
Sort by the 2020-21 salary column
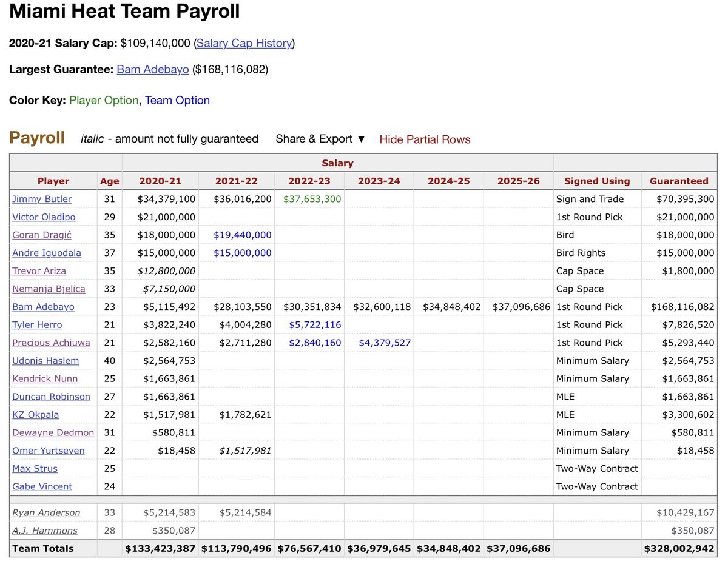coord(160,181)
